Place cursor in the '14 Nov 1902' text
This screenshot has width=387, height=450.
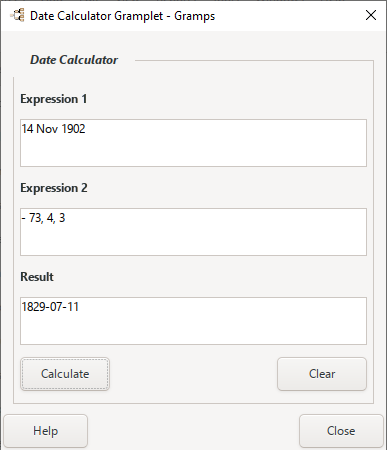pyautogui.click(x=53, y=129)
